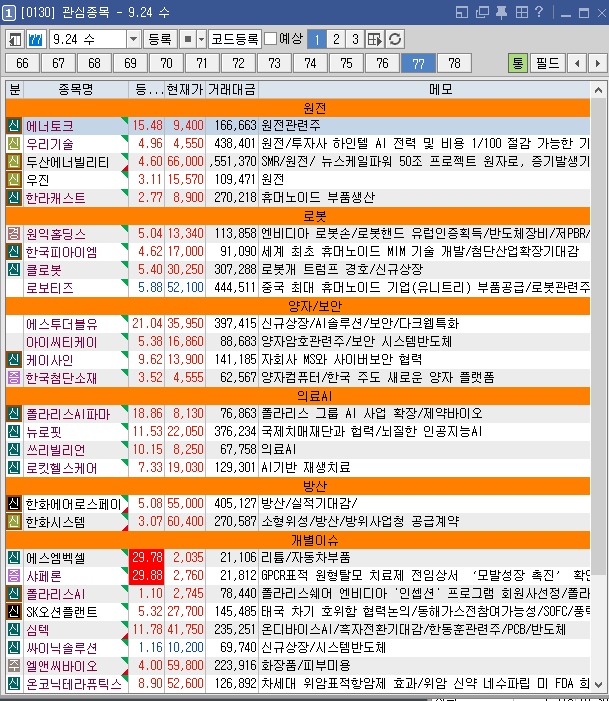Screen dimensions: 609x701
Task: Switch to group tab 78
Action: (x=455, y=63)
